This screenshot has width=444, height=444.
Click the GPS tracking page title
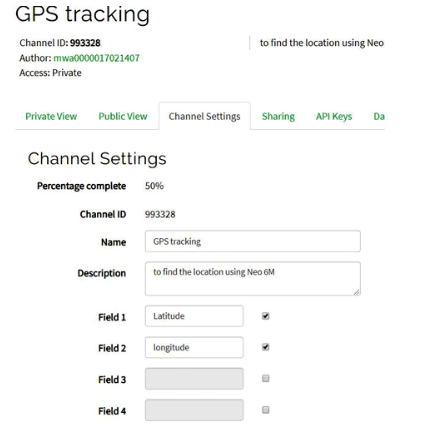82,14
